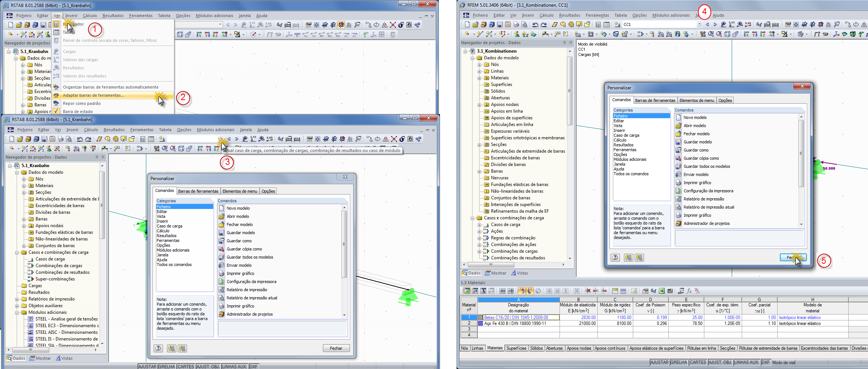868x369 pixels.
Task: Click blue color swatch of Aço Fe 430 row
Action: pyautogui.click(x=481, y=323)
